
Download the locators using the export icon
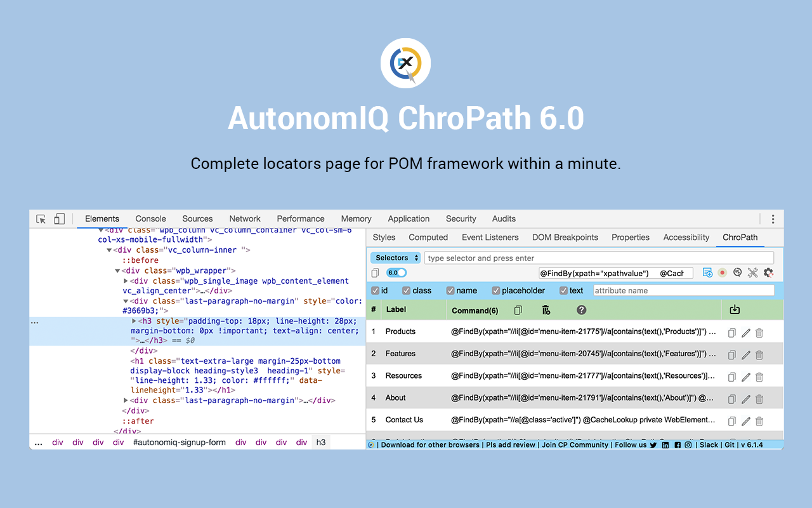pyautogui.click(x=735, y=310)
